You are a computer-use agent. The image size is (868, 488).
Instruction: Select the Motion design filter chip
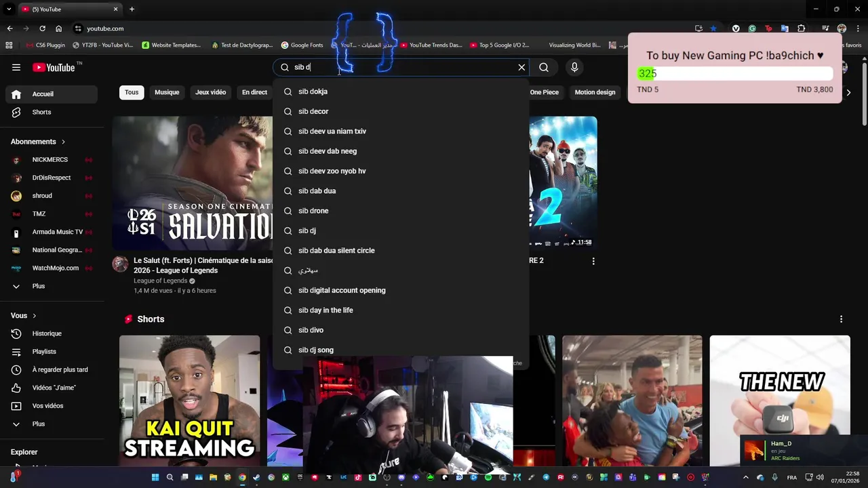coord(595,92)
